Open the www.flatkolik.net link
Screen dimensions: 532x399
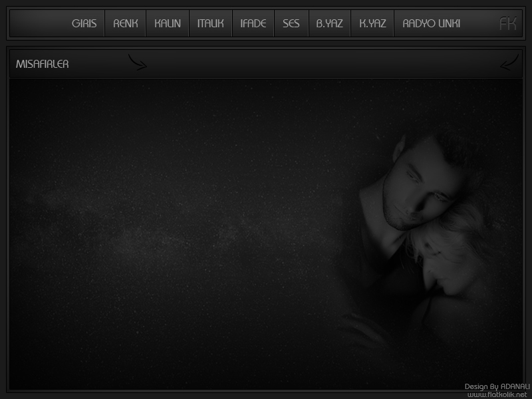pyautogui.click(x=501, y=394)
